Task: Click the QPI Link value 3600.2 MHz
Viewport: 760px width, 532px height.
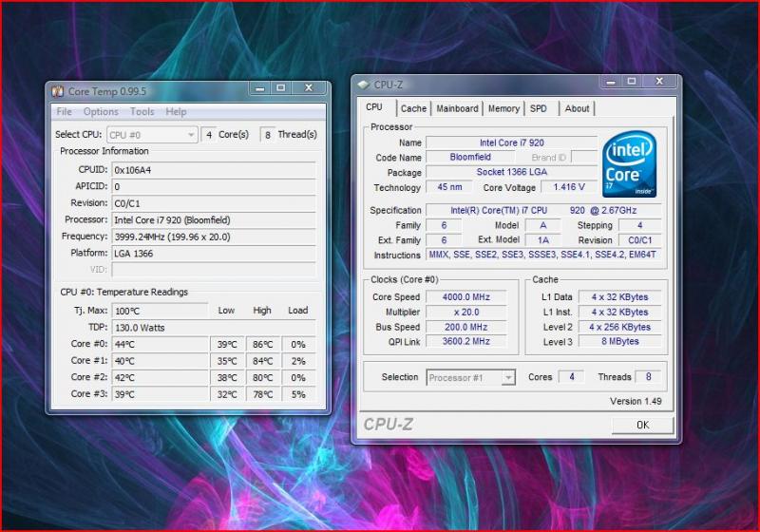Action: point(466,342)
